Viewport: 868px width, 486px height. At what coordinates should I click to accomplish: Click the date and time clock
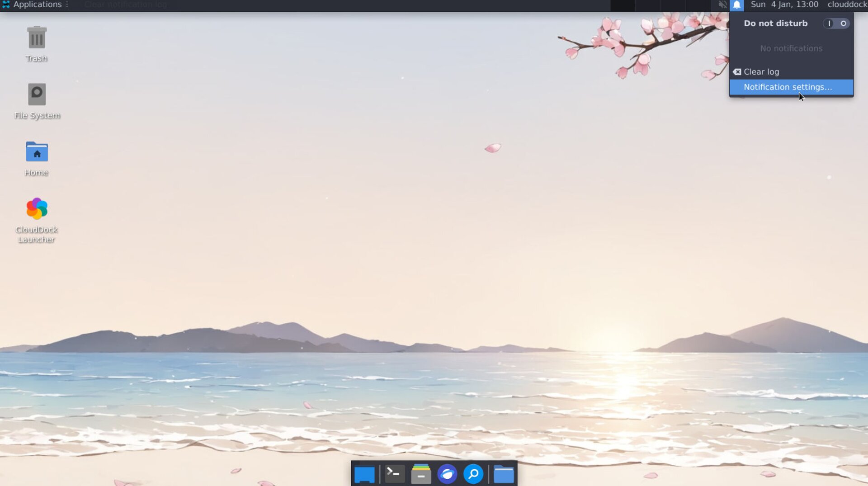[784, 5]
